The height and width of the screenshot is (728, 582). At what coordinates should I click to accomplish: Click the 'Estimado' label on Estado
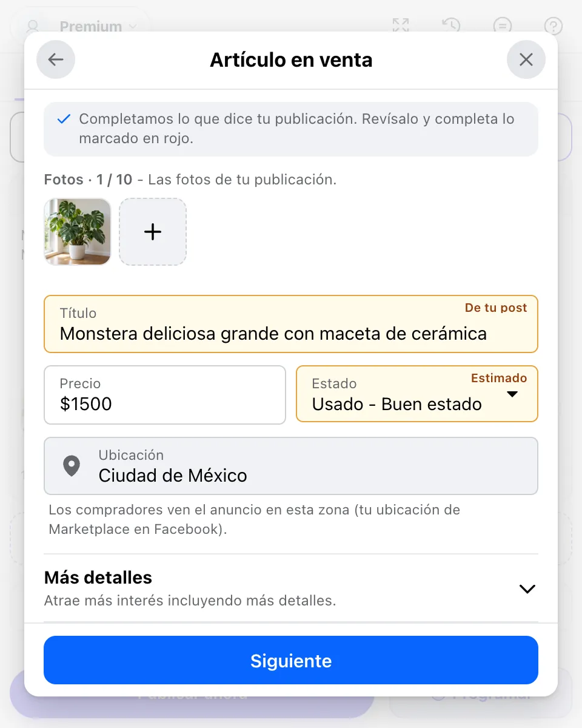click(x=499, y=378)
